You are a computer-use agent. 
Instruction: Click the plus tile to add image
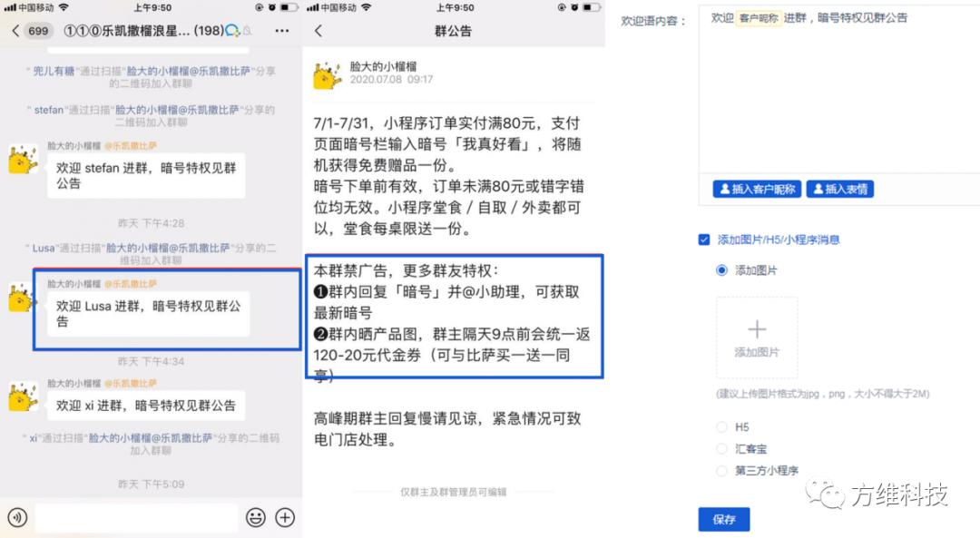[x=757, y=337]
